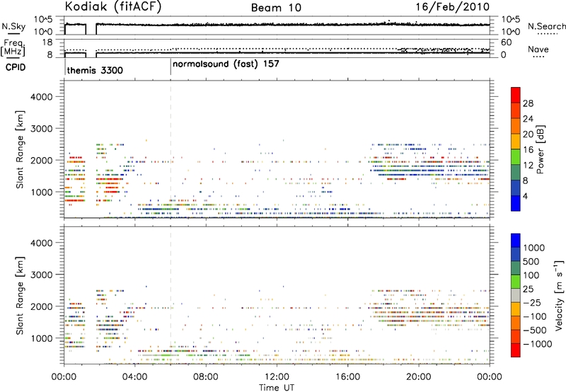Image resolution: width=566 pixels, height=392 pixels.
Task: Click the red top segment of Power colorbar
Action: tap(516, 96)
